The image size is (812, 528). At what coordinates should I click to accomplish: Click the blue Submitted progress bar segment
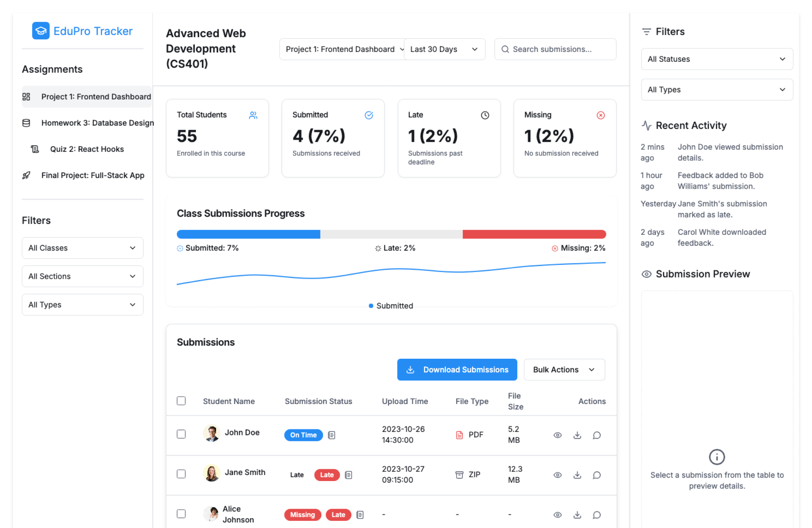248,234
